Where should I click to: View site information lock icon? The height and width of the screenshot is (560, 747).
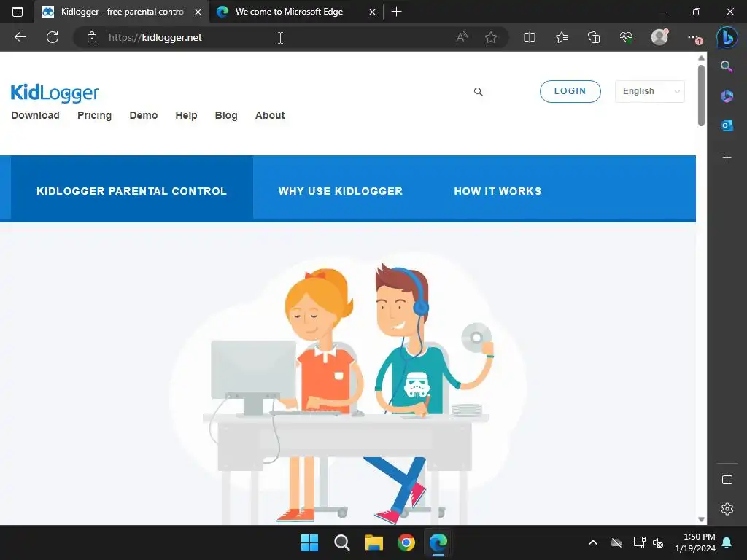(x=92, y=37)
